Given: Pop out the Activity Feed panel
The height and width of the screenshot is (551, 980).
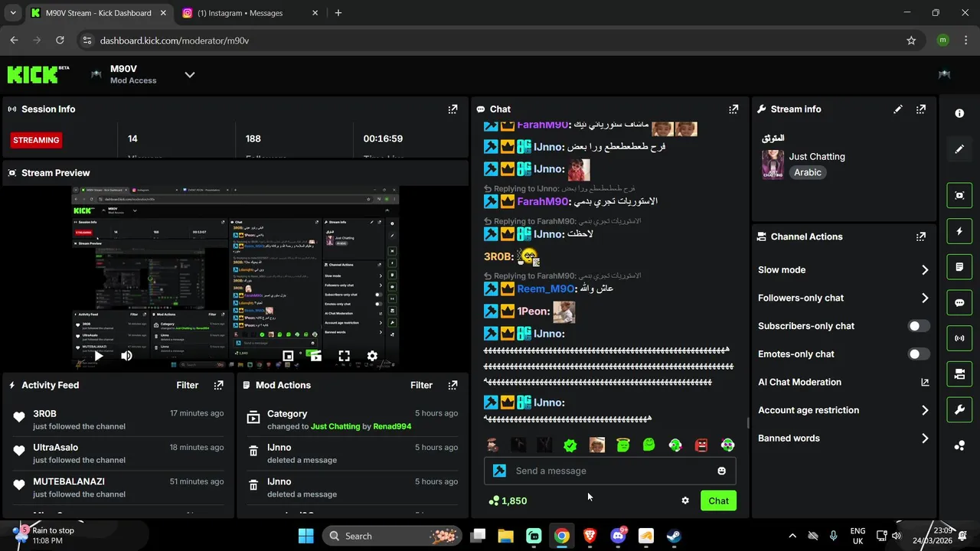Looking at the screenshot, I should coord(218,385).
